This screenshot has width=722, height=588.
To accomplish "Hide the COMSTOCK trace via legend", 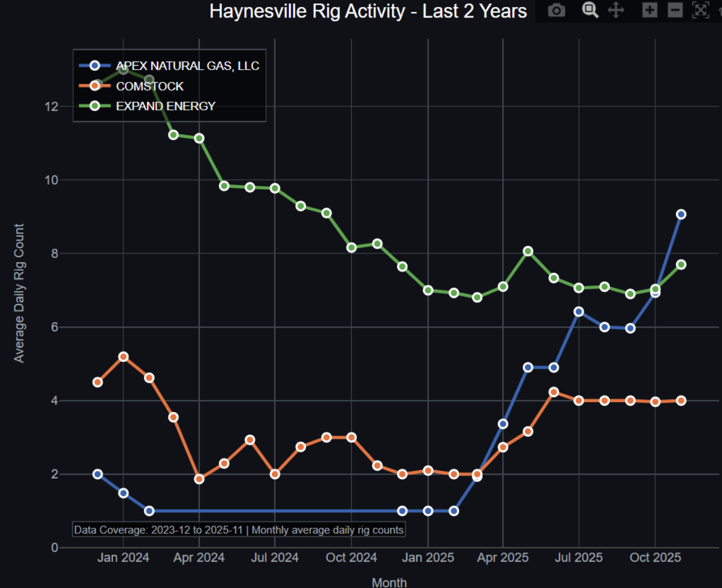I will pyautogui.click(x=149, y=87).
